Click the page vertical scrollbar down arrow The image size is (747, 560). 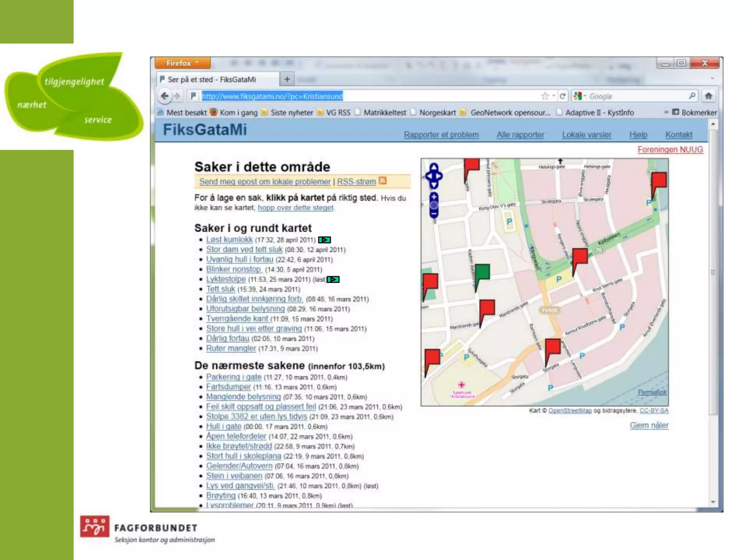(713, 502)
